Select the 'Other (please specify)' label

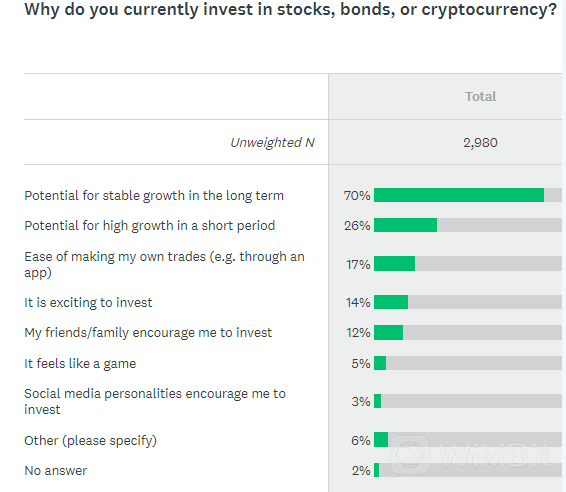pos(91,440)
